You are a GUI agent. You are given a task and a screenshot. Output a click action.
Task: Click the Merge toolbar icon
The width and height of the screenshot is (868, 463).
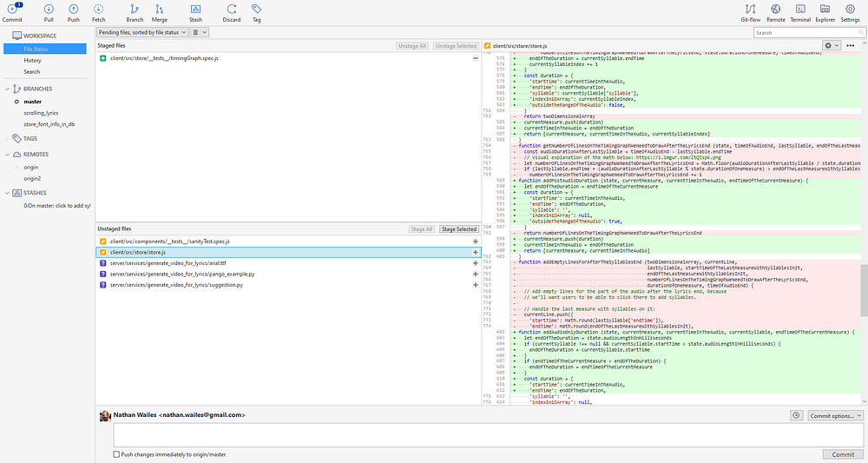coord(160,10)
